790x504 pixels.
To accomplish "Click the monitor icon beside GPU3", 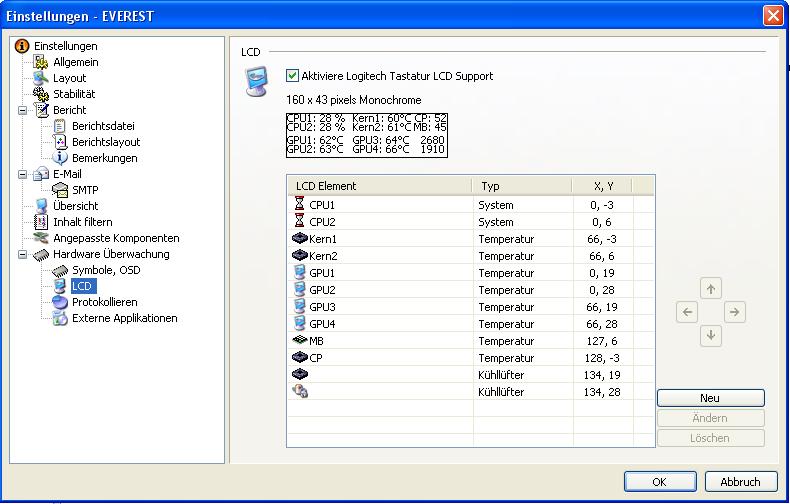I will click(299, 306).
